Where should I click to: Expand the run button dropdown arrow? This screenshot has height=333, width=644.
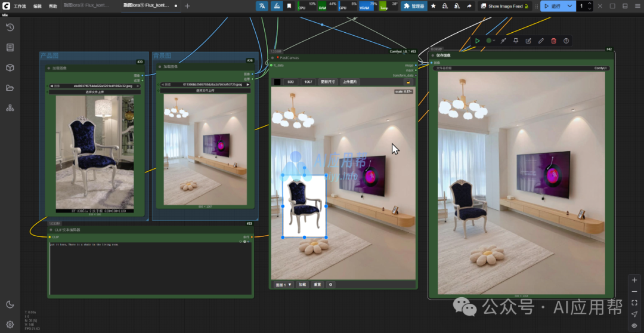569,6
